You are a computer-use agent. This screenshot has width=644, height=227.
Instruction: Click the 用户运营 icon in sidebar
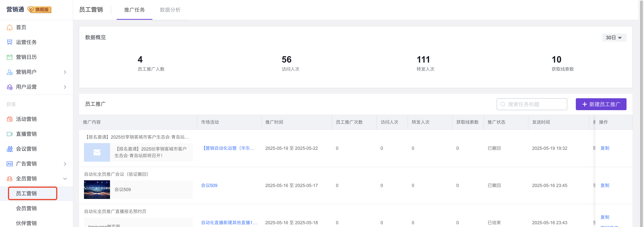point(9,87)
